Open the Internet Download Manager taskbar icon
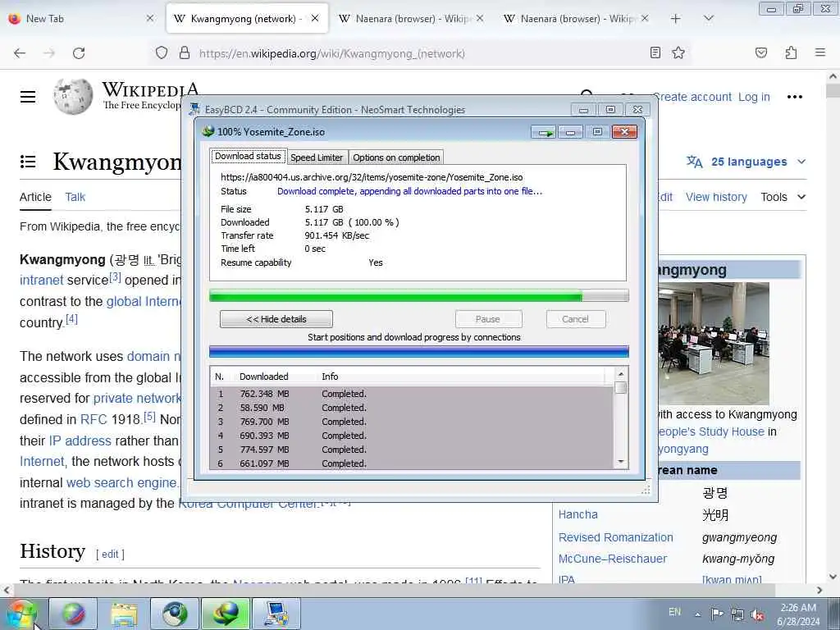 pos(226,614)
